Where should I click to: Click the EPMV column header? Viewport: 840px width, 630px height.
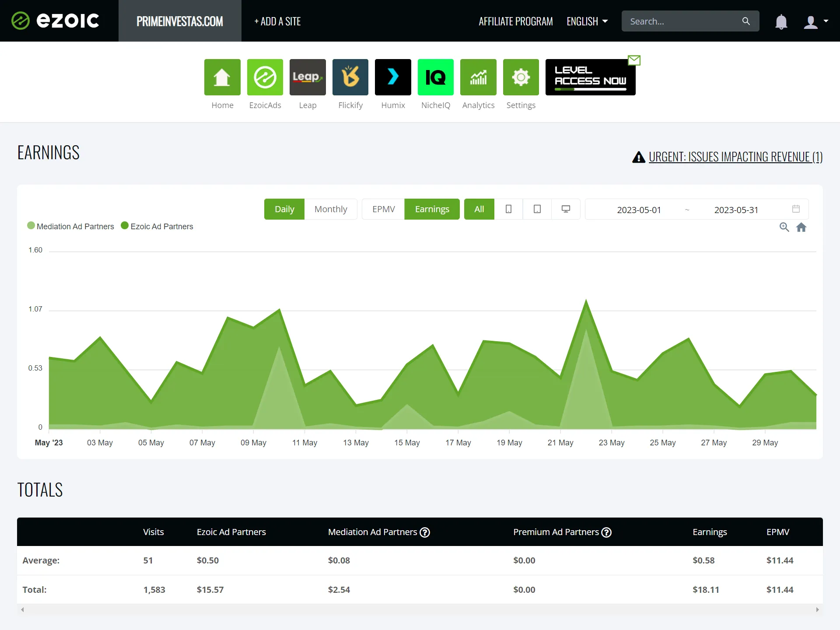point(778,532)
